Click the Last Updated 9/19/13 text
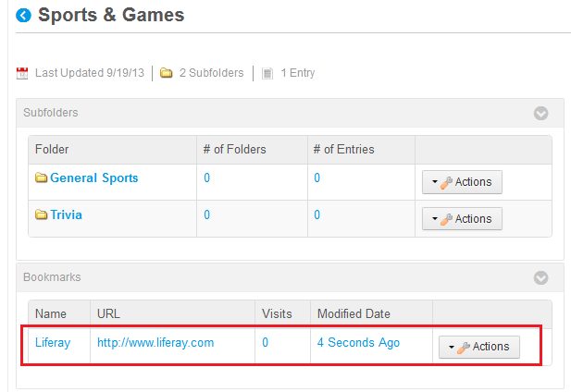 point(90,73)
